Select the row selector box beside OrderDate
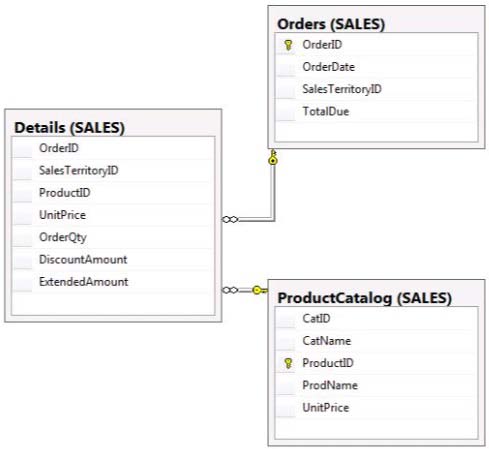 coord(285,67)
